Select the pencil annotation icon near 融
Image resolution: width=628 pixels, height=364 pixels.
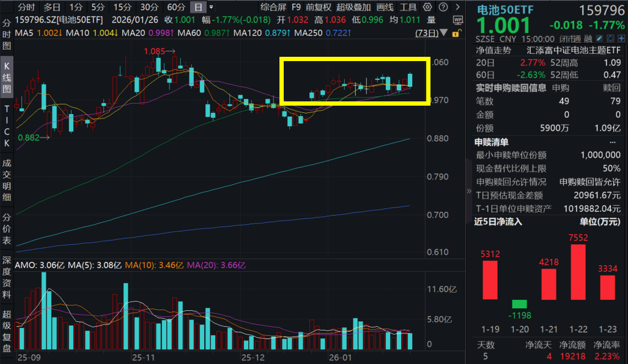tap(599, 38)
